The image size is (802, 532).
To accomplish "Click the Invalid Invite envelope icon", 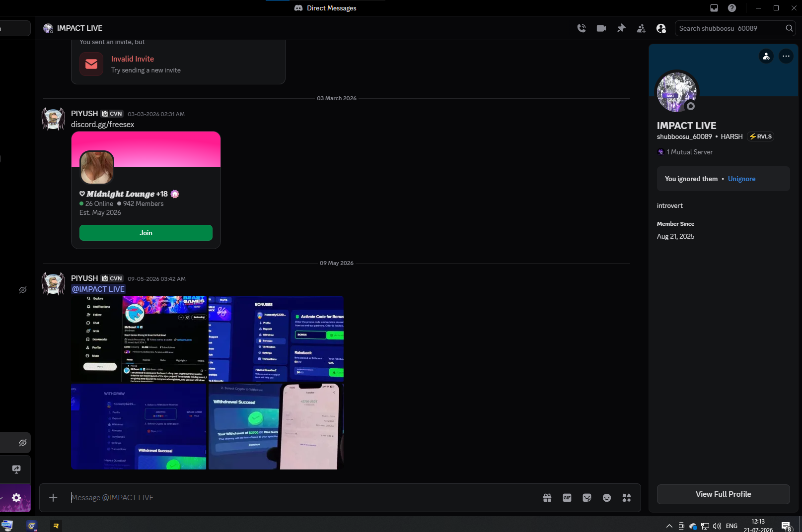I will click(91, 64).
